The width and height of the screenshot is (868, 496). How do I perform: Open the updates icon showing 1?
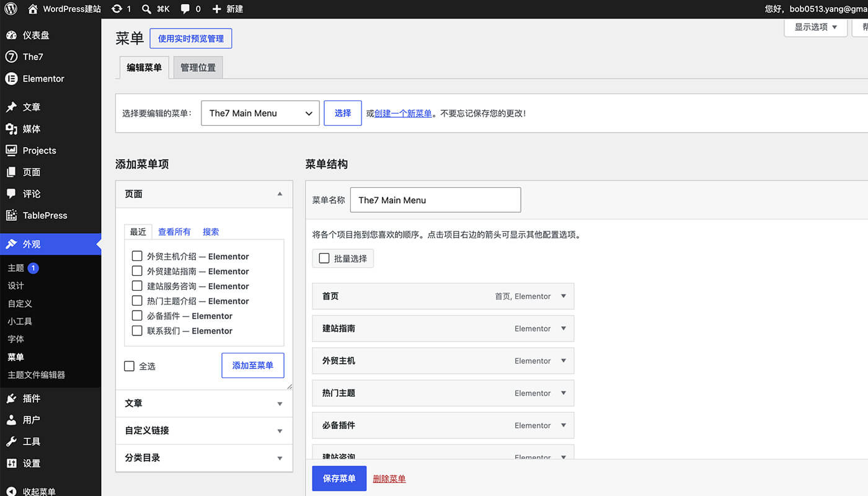coord(117,9)
